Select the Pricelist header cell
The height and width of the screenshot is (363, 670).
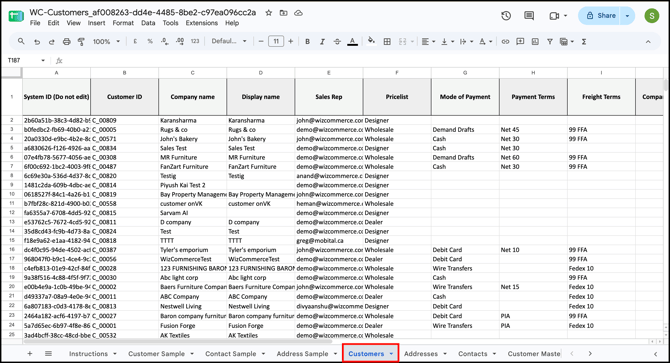[x=397, y=97]
